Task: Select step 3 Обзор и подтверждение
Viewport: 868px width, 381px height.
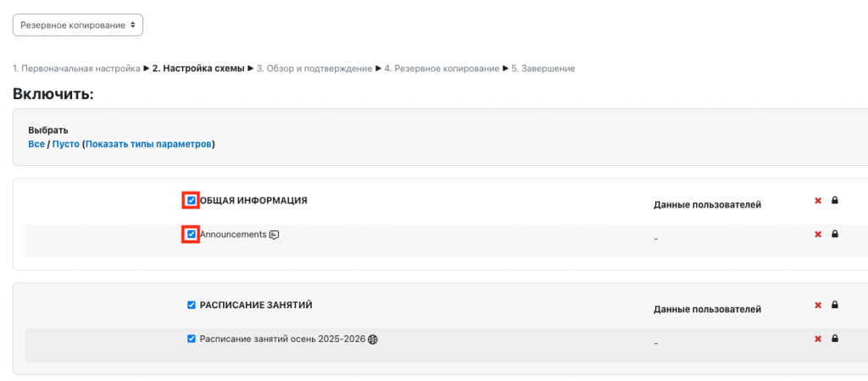Action: pos(314,69)
